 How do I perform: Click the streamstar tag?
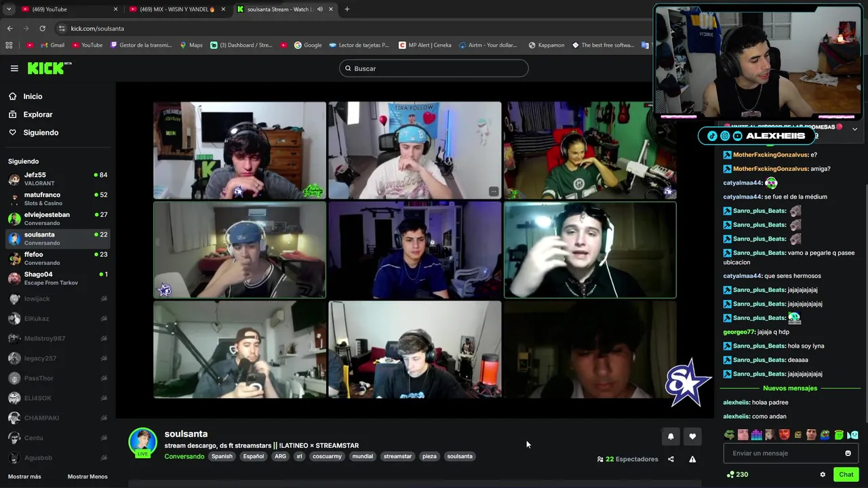point(397,456)
